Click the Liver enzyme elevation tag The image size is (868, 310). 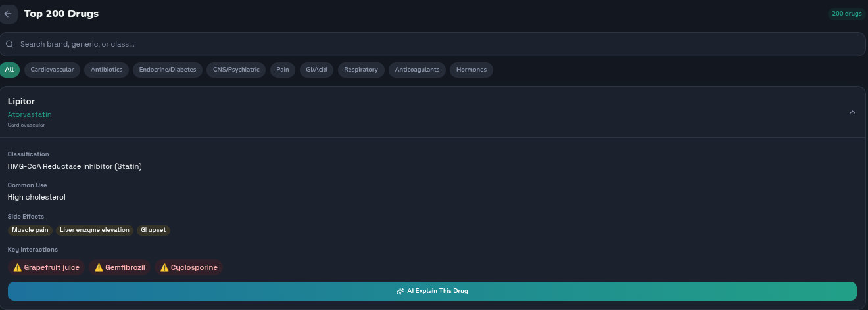point(95,230)
